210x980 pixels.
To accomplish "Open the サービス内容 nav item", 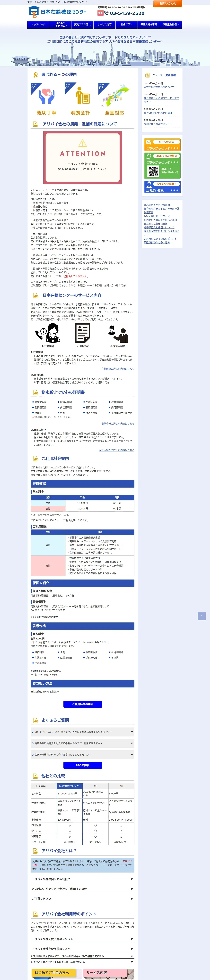I will 105,24.
